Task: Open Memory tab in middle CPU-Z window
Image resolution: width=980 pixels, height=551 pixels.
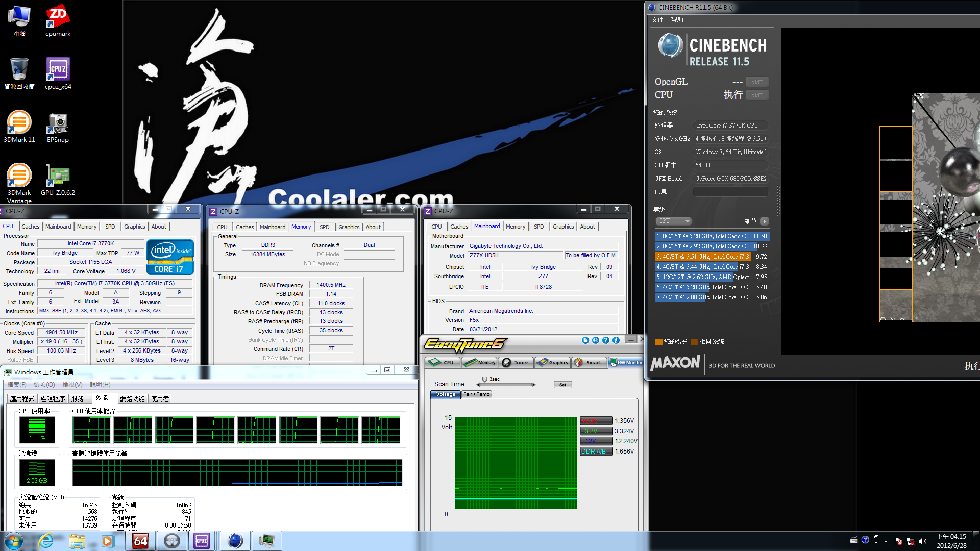Action: click(301, 227)
